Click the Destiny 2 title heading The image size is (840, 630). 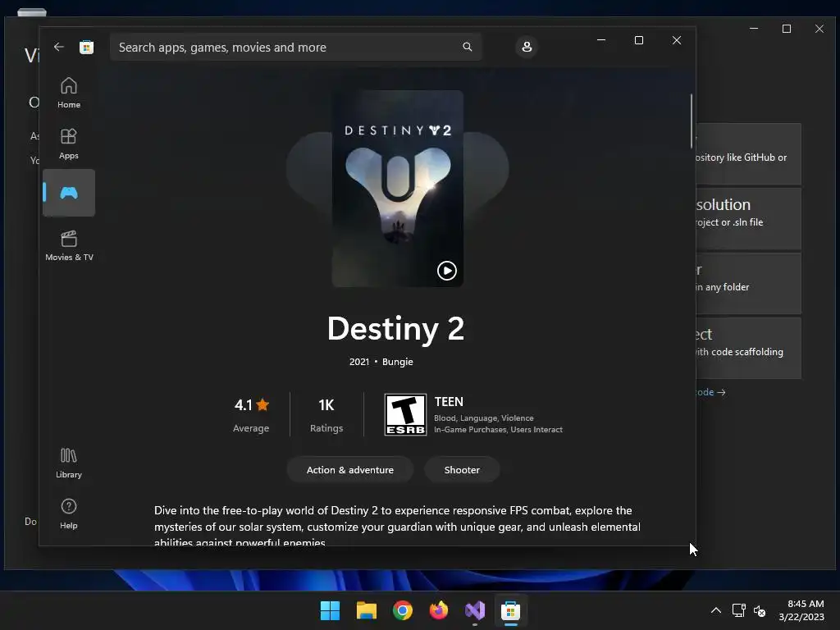[396, 328]
